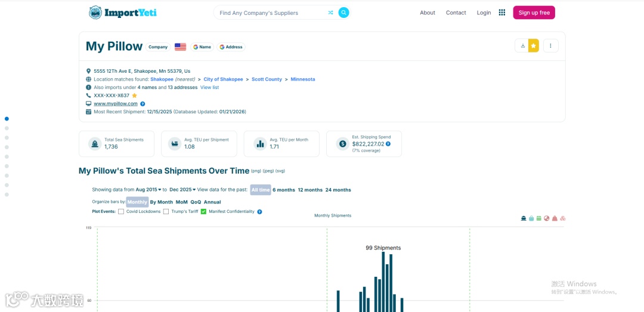Click the Avg. TEU per Shipment icon
The width and height of the screenshot is (644, 312).
(175, 144)
